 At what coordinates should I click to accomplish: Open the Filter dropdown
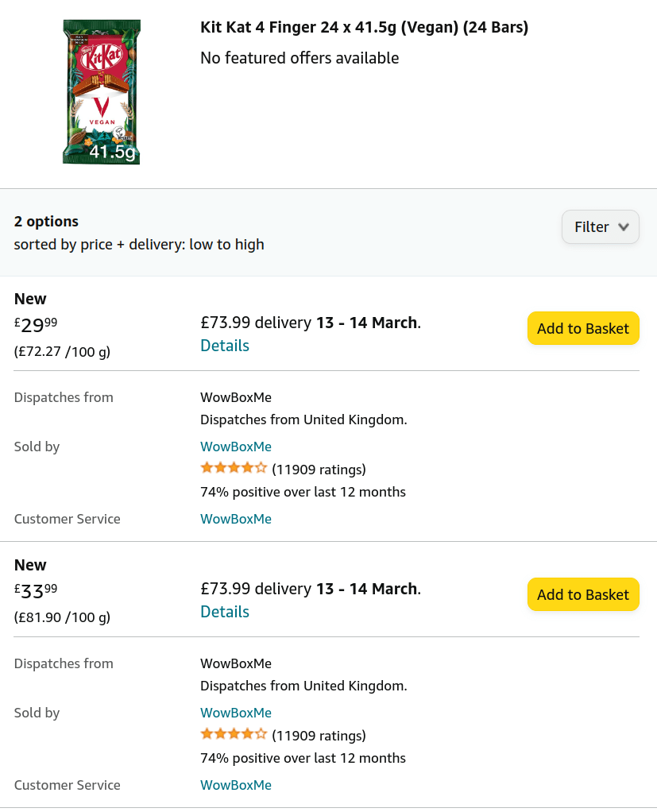pos(600,227)
